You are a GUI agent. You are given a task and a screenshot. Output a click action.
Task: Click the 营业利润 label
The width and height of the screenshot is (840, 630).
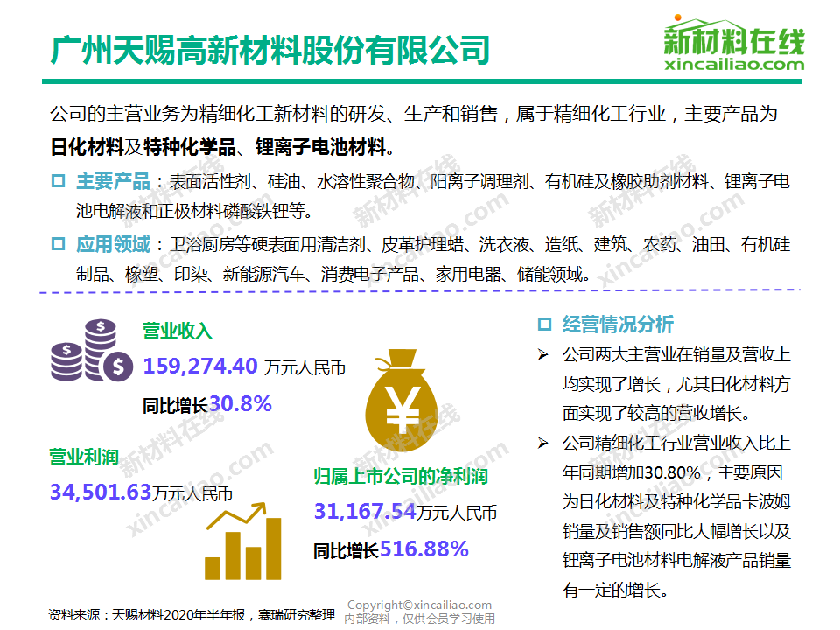[84, 457]
